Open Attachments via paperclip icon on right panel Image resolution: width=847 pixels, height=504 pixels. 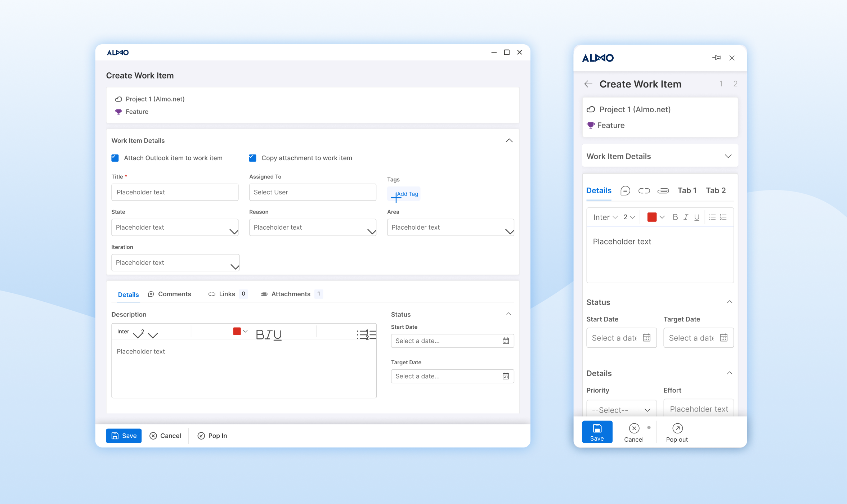point(663,190)
